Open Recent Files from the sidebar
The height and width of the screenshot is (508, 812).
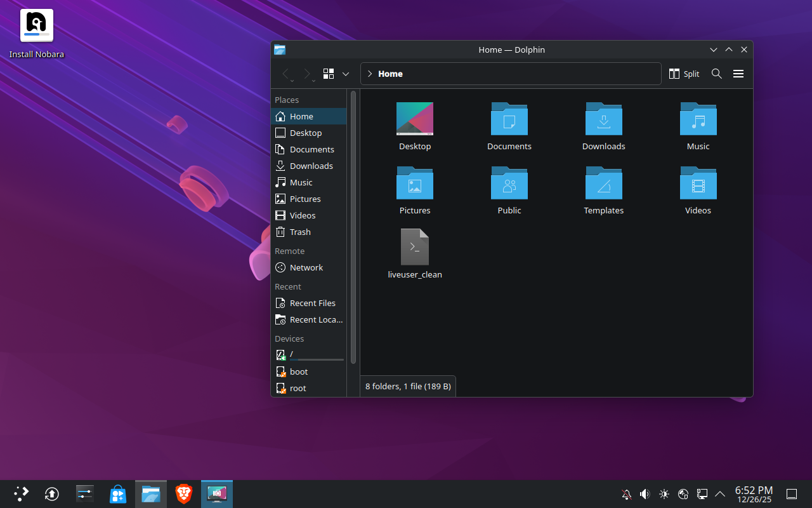coord(312,303)
